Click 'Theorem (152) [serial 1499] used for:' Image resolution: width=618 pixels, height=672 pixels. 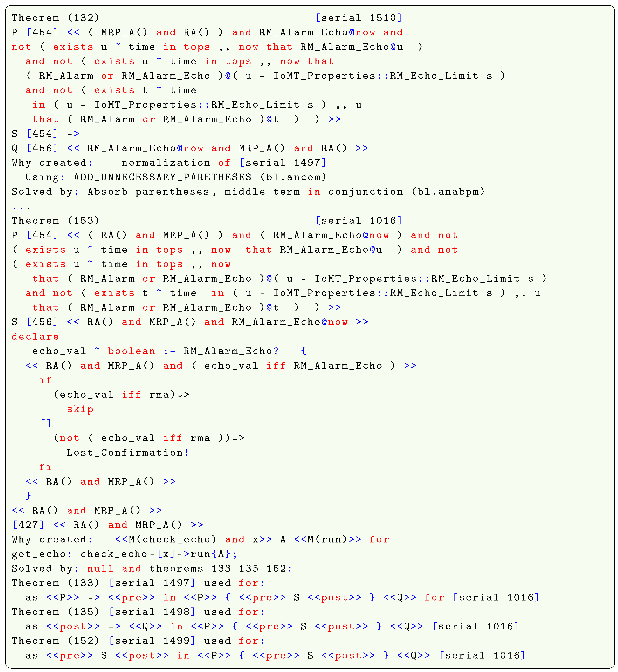point(138,641)
